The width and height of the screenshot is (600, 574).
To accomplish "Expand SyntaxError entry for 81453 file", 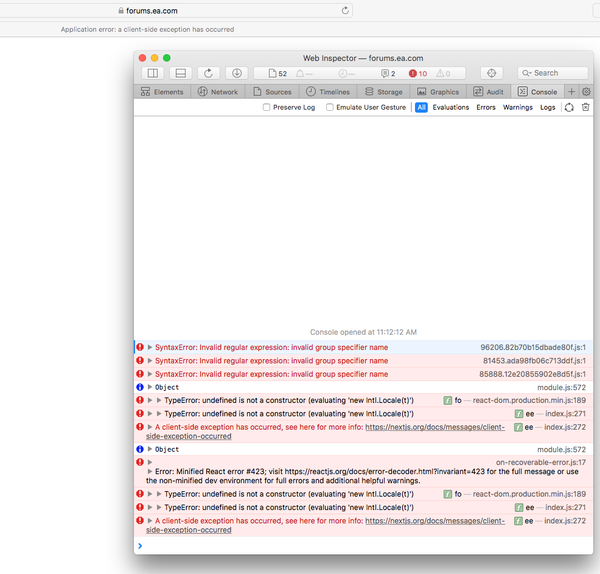I will point(150,360).
